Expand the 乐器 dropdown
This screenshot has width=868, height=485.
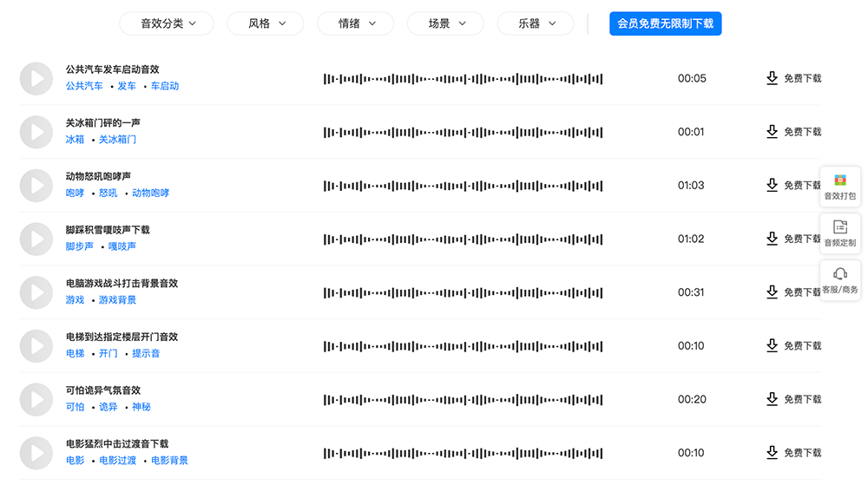(536, 23)
